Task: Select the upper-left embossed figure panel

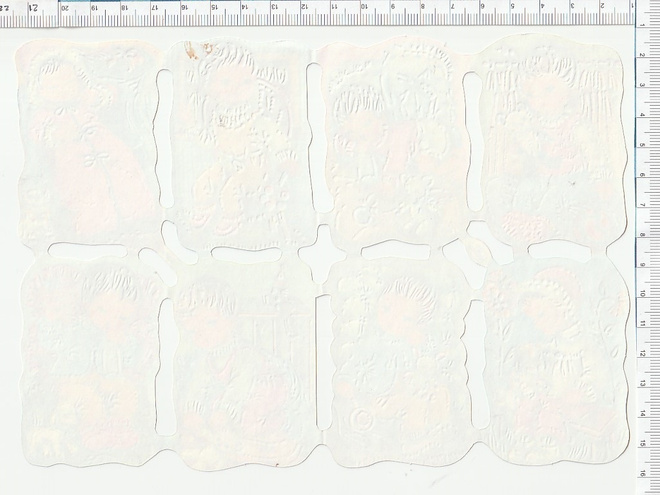Action: tap(89, 143)
